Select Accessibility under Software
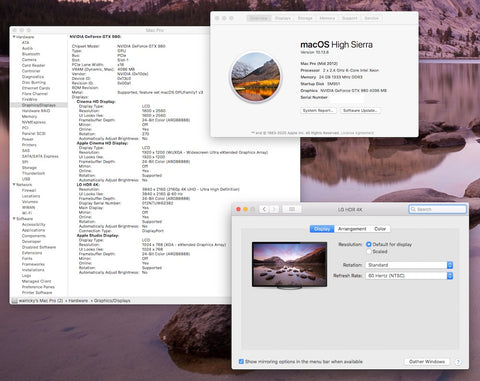The image size is (480, 381). (x=33, y=225)
